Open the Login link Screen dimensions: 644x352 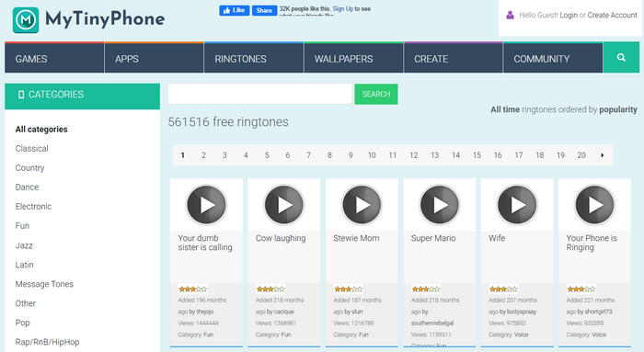569,16
